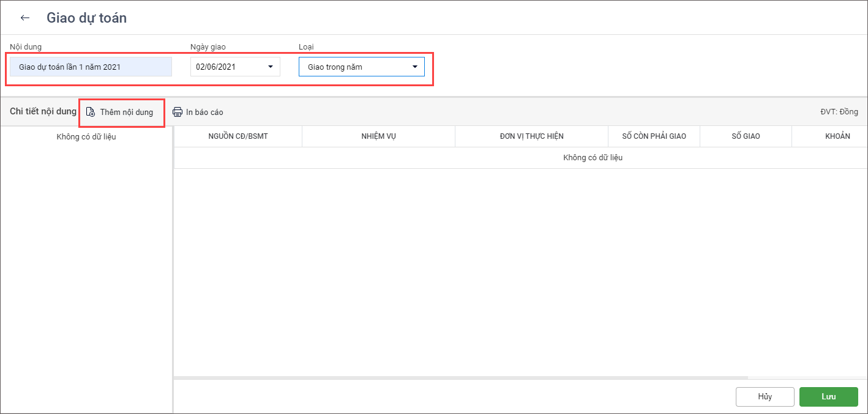Click the empty left panel Không có dữ liệu
This screenshot has width=868, height=414.
(x=86, y=137)
